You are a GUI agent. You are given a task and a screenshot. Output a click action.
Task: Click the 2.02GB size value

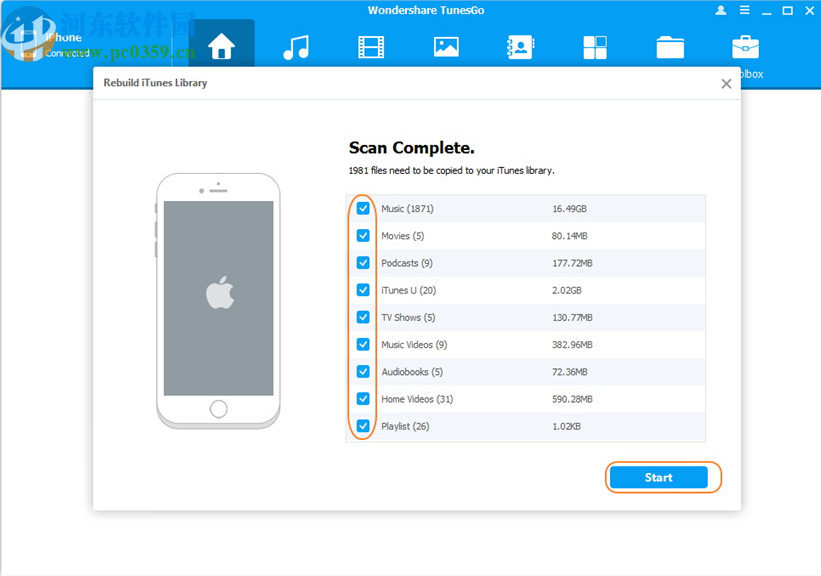click(567, 291)
